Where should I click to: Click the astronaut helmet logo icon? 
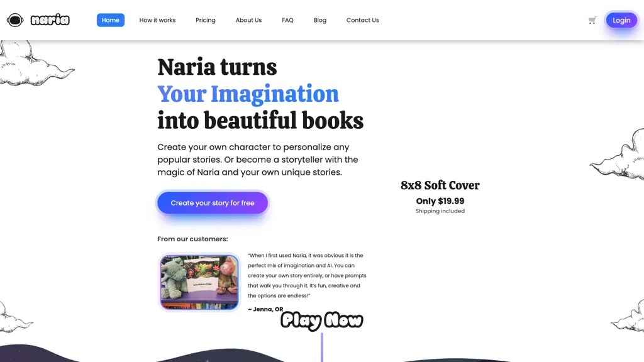[15, 19]
